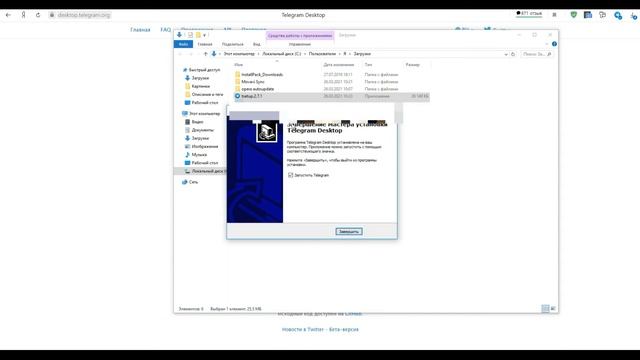Switch Explorer to large icons view
640x360 pixels.
tap(553, 309)
